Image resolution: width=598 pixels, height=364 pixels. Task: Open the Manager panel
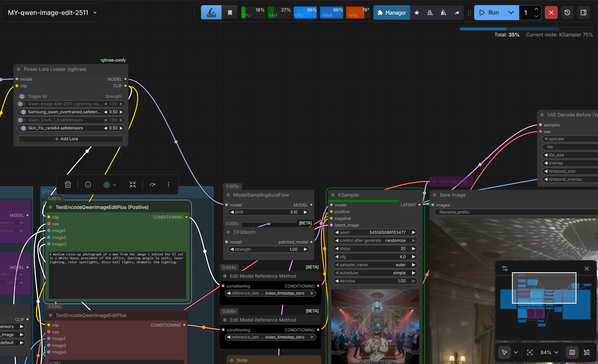pyautogui.click(x=392, y=13)
